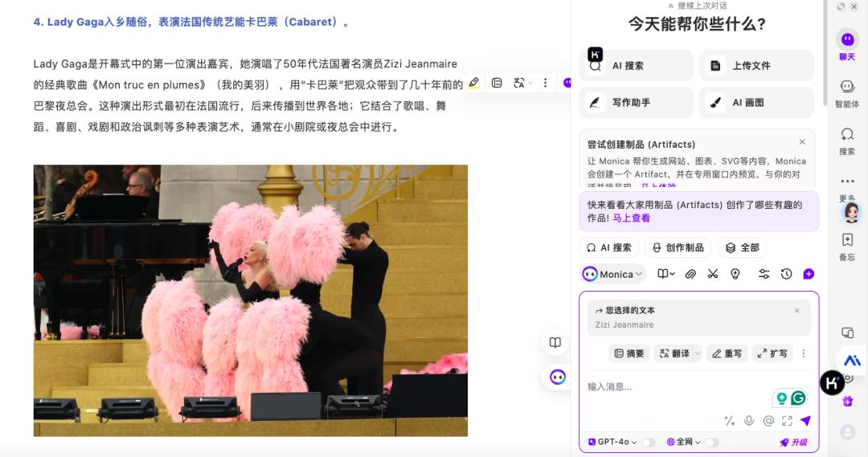868x457 pixels.
Task: Click the black K floating icon near sidebar
Action: coord(832,382)
